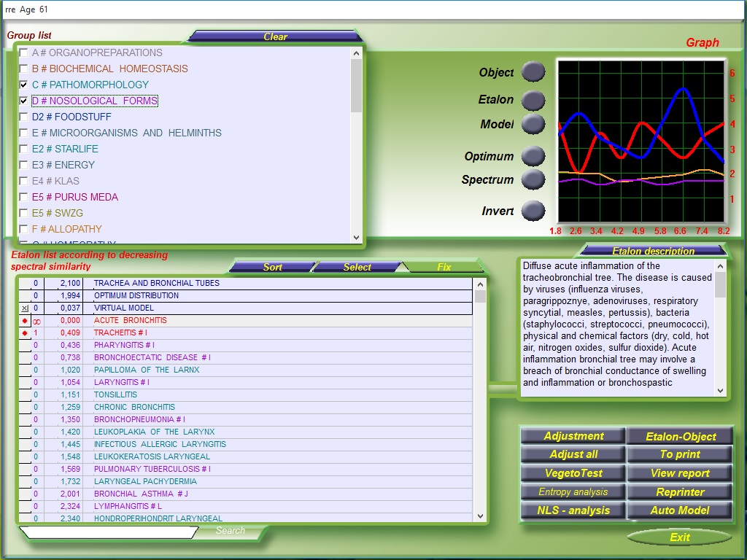Click red marker beside ACUTE BRONCHITIS
This screenshot has width=747, height=560.
coord(25,321)
